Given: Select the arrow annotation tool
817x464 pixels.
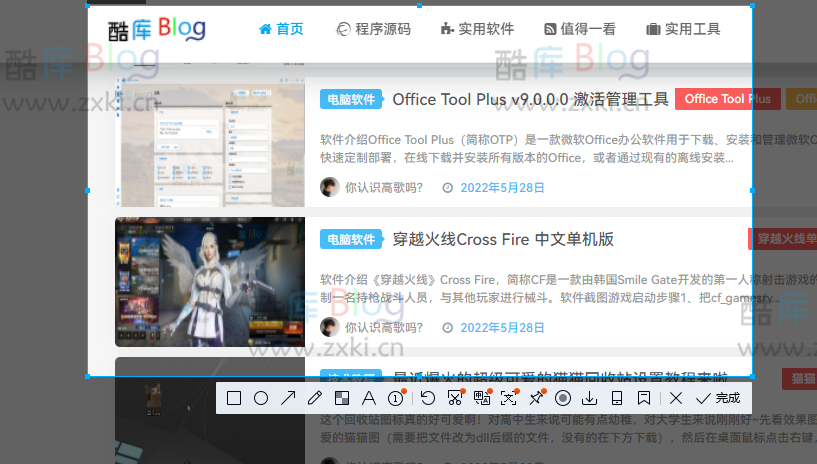Looking at the screenshot, I should click(x=288, y=398).
